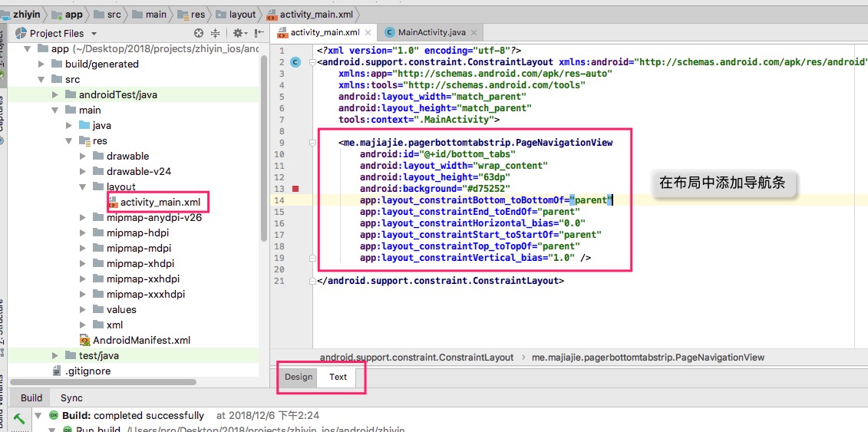
Task: Expand the androidTest/java folder
Action: [54, 94]
